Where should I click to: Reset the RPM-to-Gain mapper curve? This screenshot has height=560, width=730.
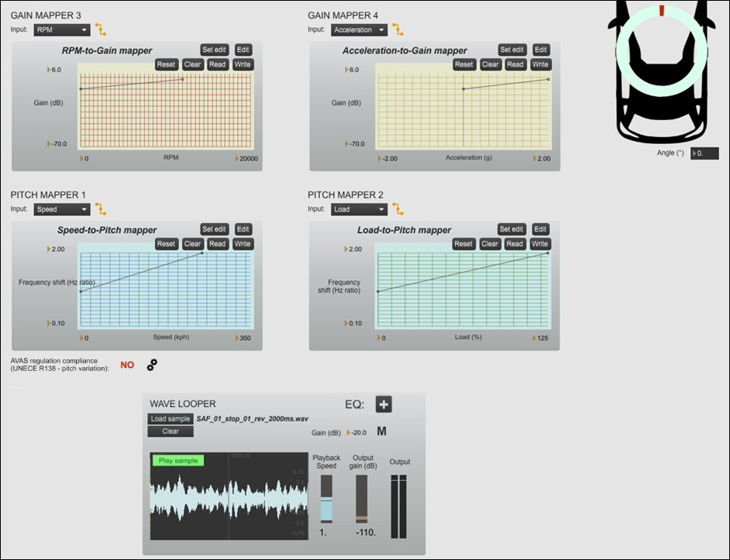tap(166, 65)
